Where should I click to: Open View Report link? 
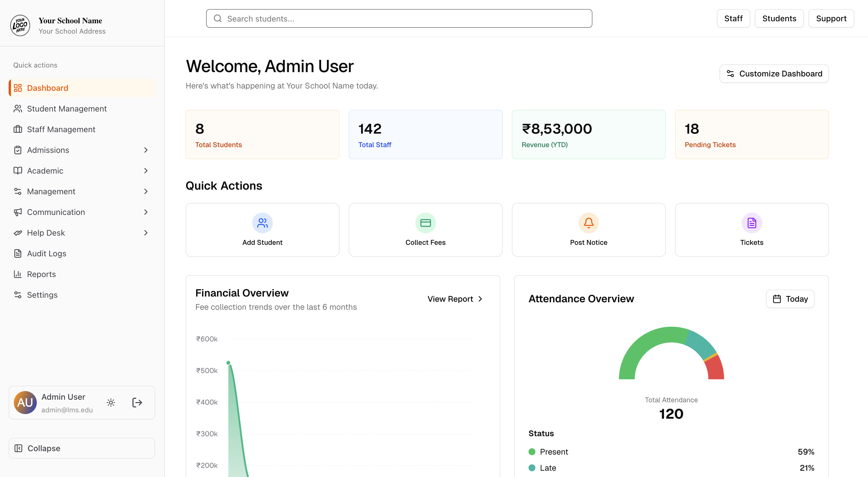(x=455, y=299)
